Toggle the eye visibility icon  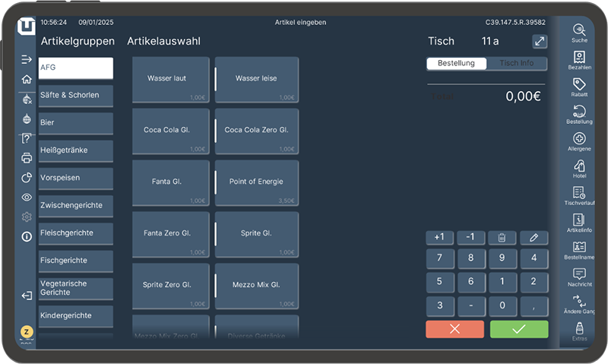pos(27,198)
